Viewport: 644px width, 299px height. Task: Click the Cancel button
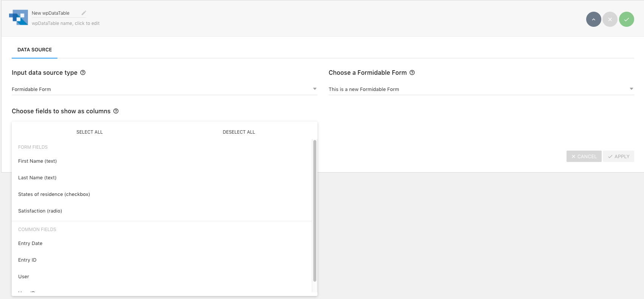[584, 156]
